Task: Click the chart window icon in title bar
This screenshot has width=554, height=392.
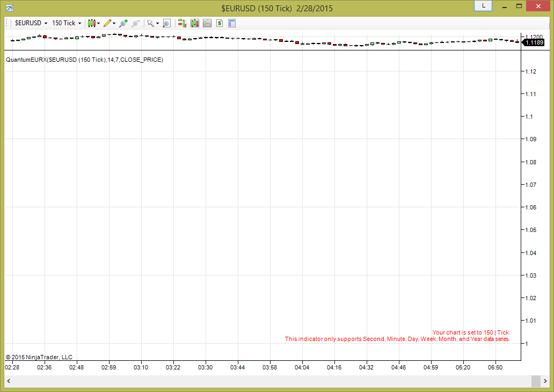Action: [x=10, y=8]
